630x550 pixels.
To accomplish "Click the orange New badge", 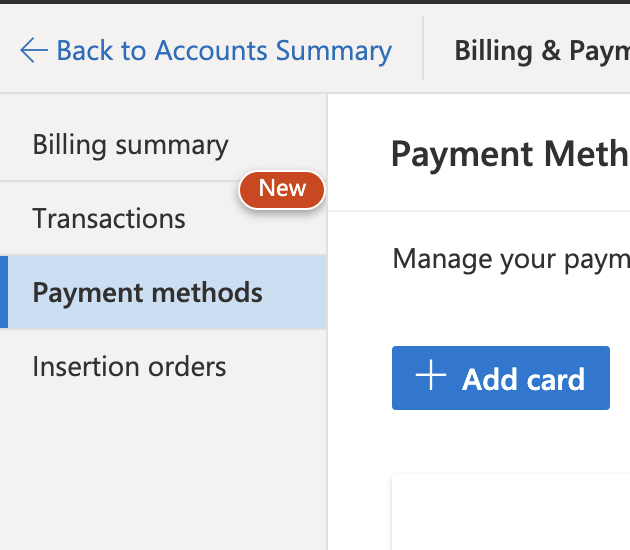I will [x=282, y=190].
